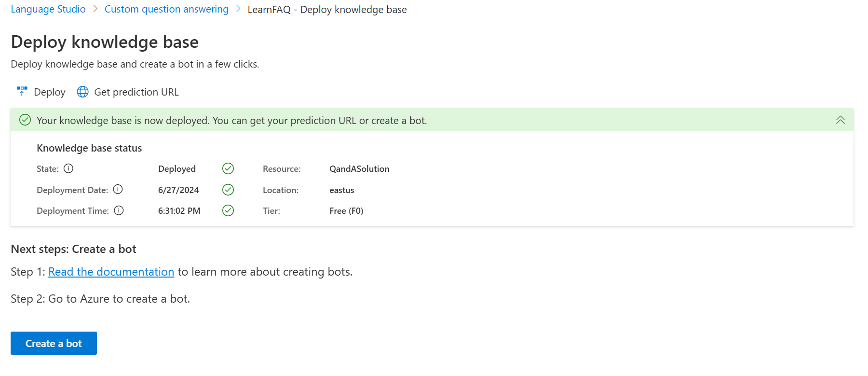
Task: Click the Knowledge base status heading
Action: click(89, 148)
